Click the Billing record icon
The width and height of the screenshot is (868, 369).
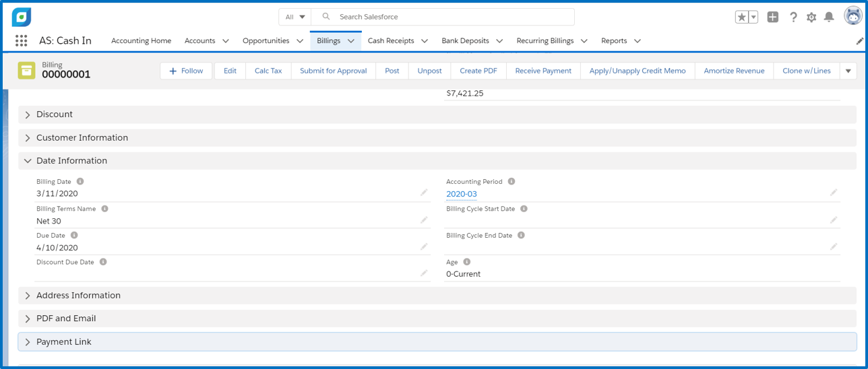pos(26,70)
